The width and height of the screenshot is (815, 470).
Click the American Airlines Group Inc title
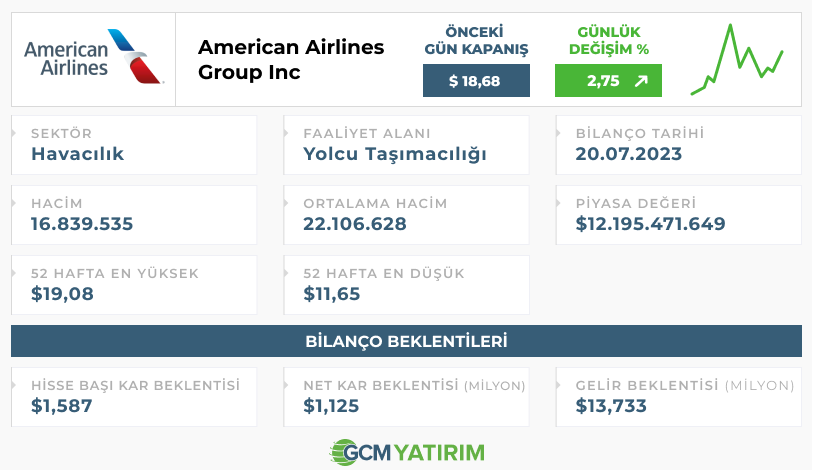tap(291, 59)
